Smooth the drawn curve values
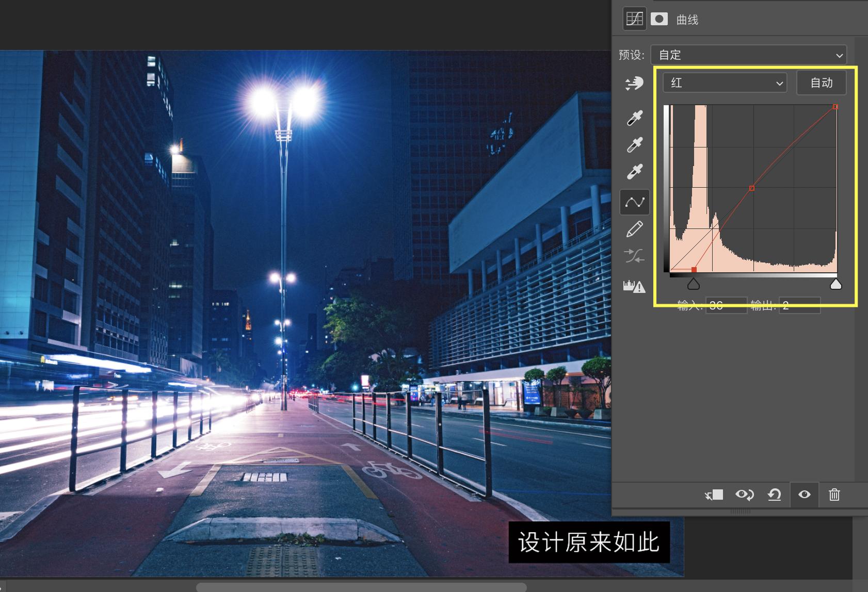The width and height of the screenshot is (868, 592). click(634, 255)
